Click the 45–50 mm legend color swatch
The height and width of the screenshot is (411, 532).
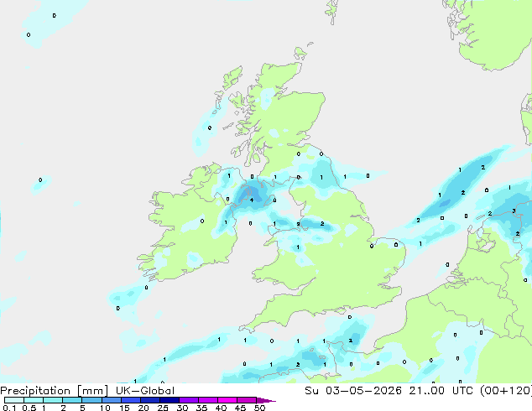[247, 400]
